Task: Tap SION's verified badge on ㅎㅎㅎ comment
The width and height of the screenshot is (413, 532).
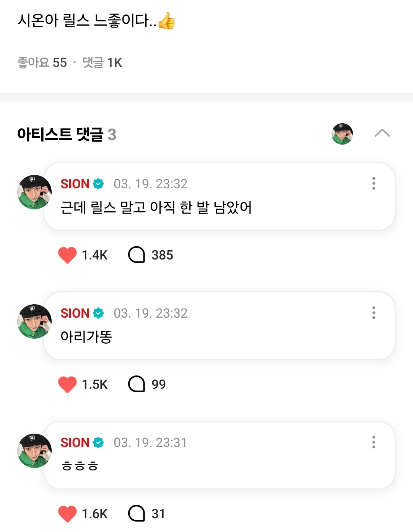Action: tap(99, 443)
